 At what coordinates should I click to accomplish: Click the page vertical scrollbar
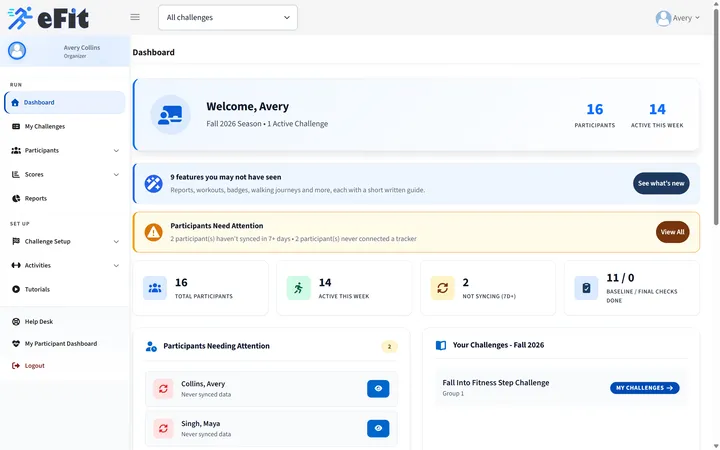coord(715,117)
